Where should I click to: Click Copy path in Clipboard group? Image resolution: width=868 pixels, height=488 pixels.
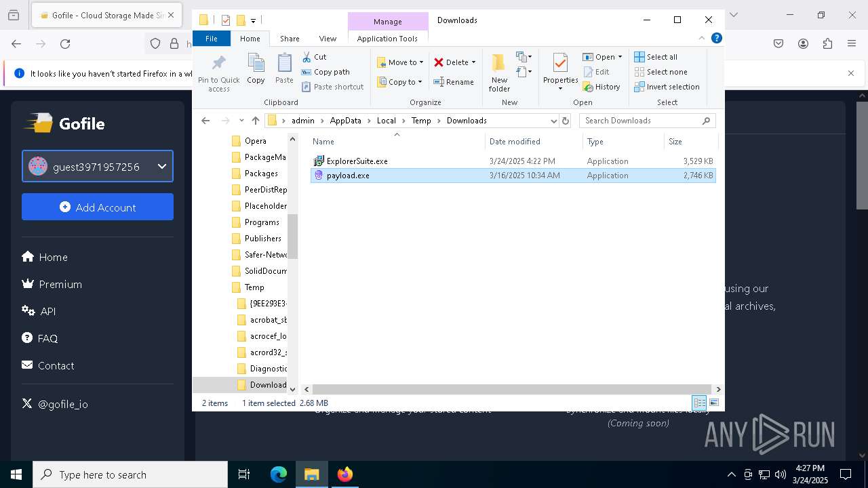pyautogui.click(x=325, y=72)
